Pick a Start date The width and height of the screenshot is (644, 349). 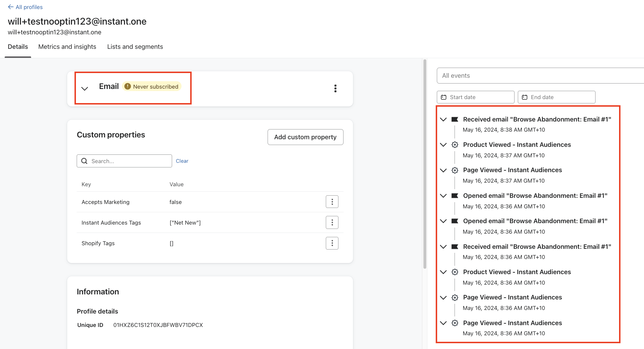tap(475, 97)
